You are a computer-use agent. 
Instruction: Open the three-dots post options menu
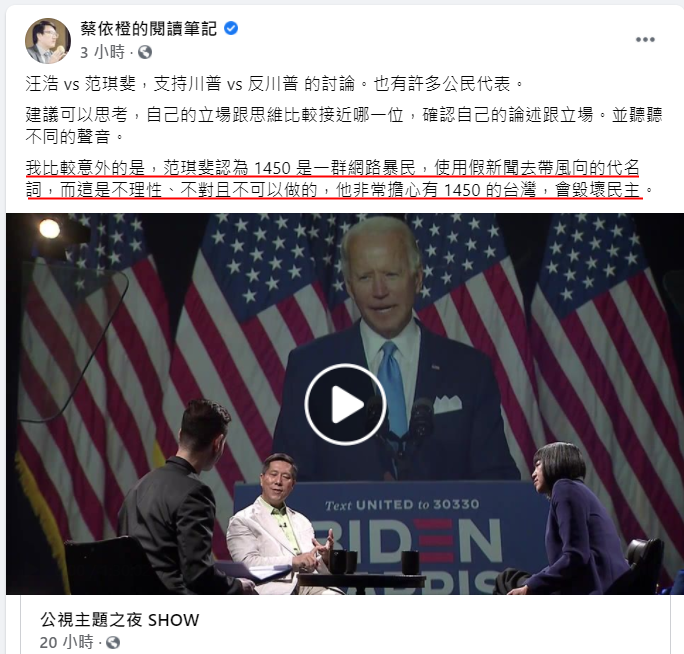[x=645, y=39]
